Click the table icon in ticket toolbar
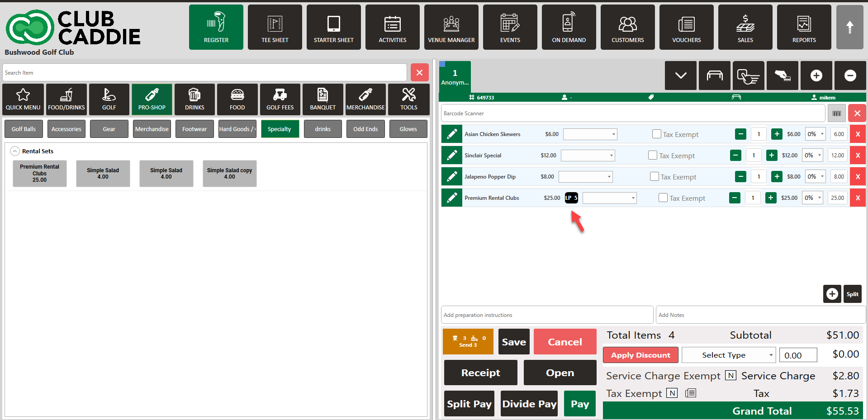This screenshot has width=868, height=420. pos(714,76)
